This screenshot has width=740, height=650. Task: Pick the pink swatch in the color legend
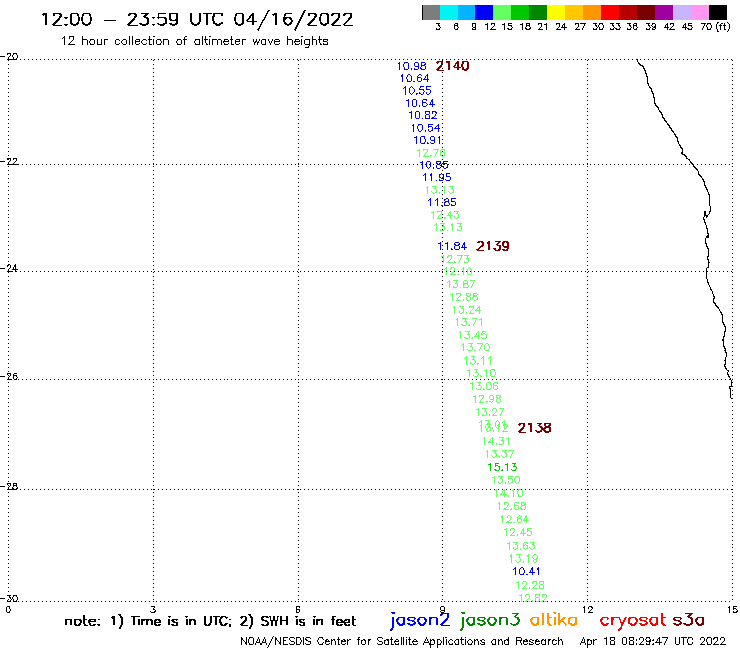pyautogui.click(x=700, y=12)
